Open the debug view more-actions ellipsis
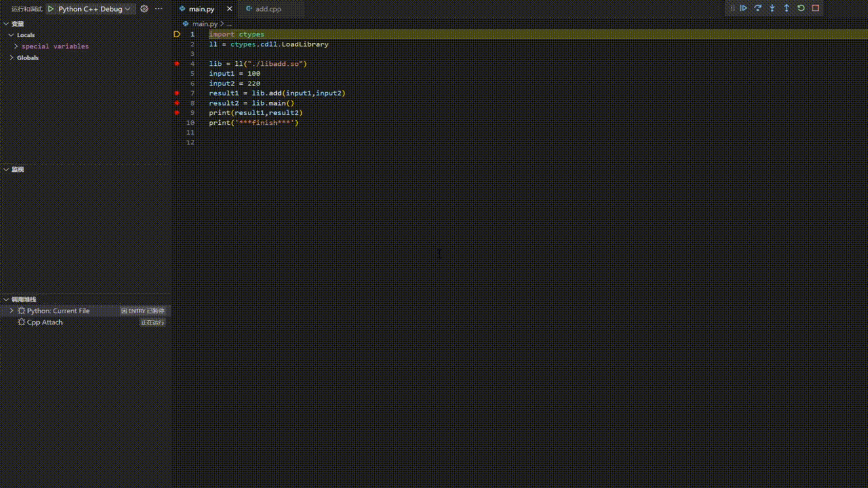 (x=159, y=9)
